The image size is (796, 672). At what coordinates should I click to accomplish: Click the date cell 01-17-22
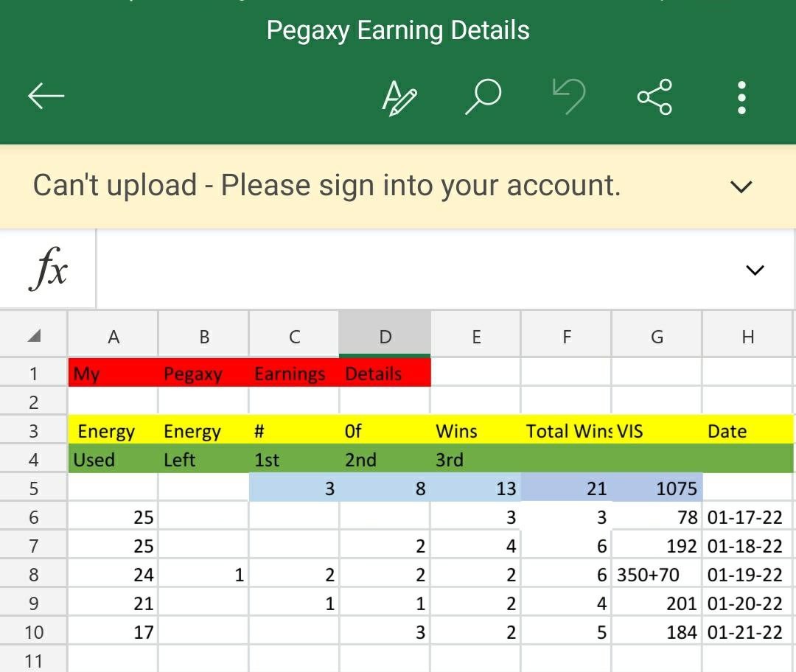pos(747,517)
